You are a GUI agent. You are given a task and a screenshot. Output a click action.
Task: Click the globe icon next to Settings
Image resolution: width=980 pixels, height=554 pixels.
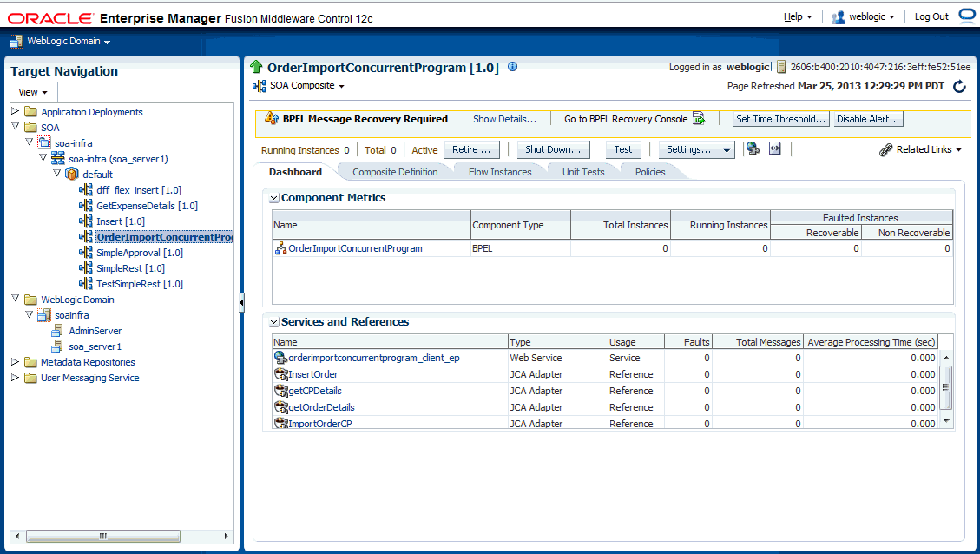[753, 148]
